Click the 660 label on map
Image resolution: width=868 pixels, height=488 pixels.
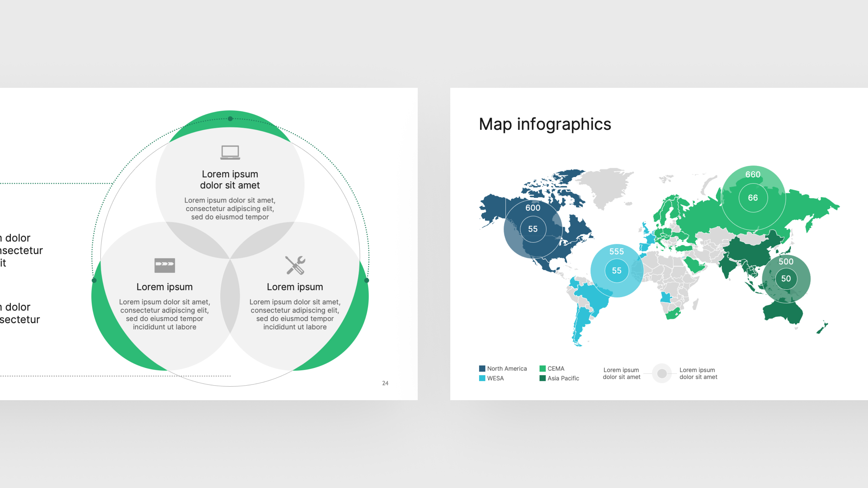pos(753,174)
